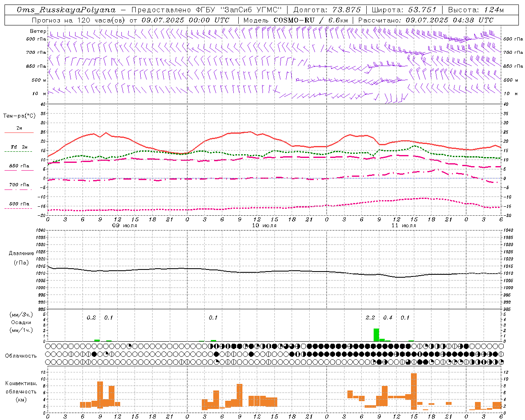This screenshot has width=525, height=420.
Task: Click the 0.2 precipitation amount value
Action: (x=91, y=317)
